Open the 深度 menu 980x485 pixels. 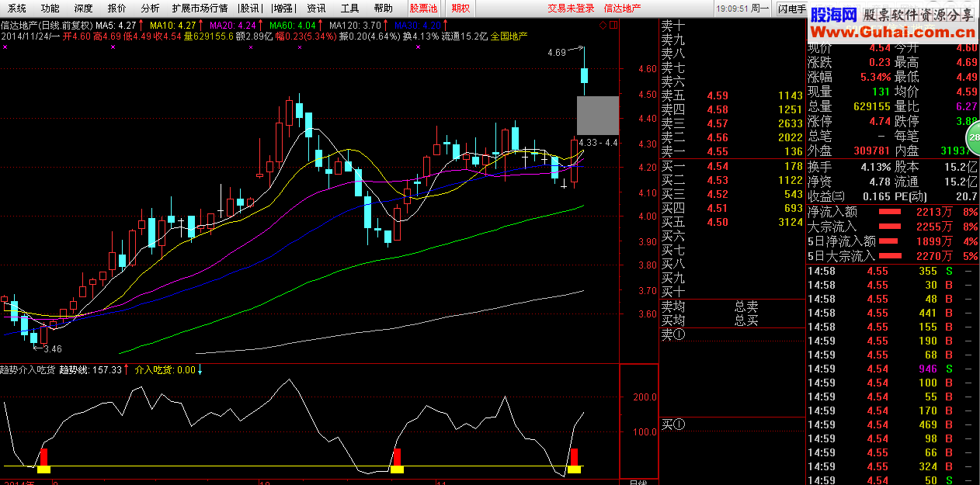click(84, 9)
